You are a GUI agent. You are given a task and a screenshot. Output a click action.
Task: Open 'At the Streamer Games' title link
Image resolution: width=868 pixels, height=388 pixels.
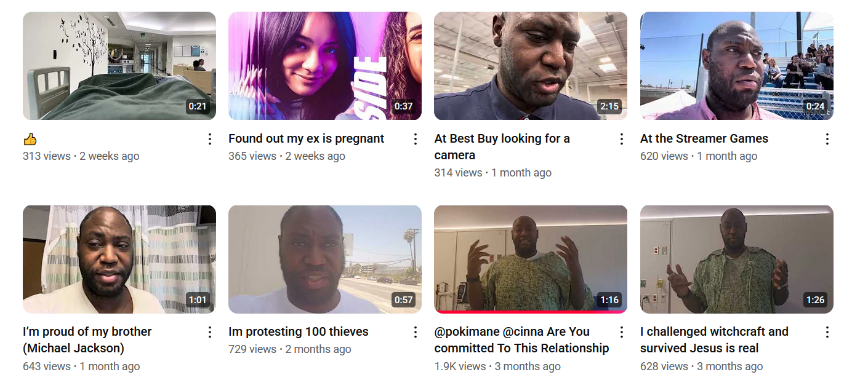pos(704,138)
